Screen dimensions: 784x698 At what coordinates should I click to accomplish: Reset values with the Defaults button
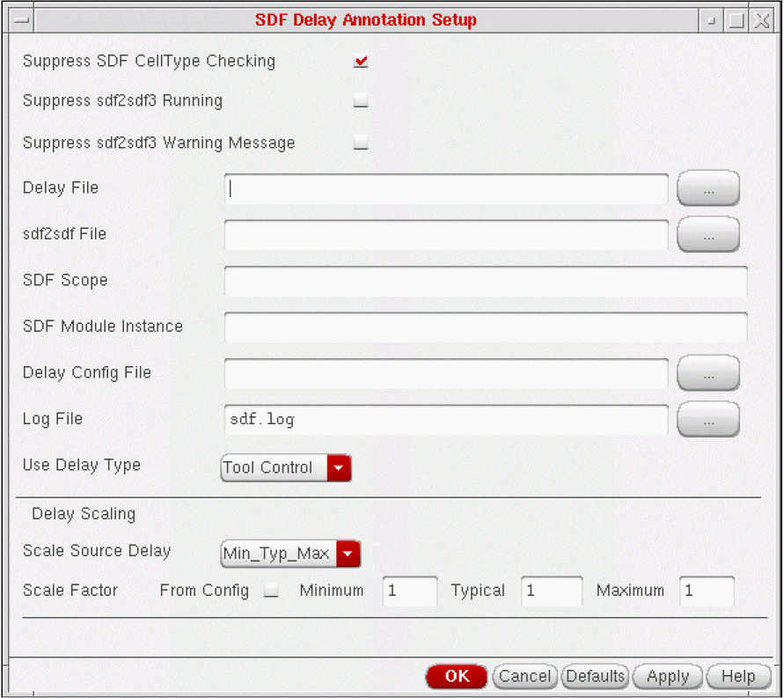click(595, 676)
